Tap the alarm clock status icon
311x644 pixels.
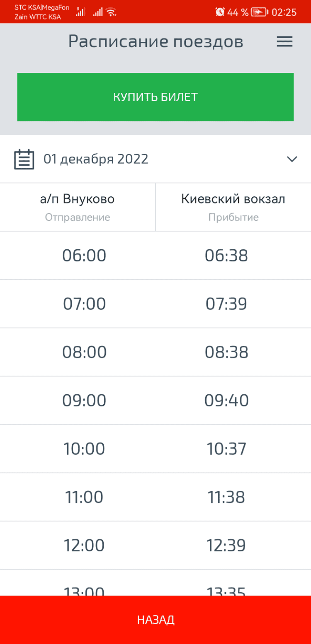tap(220, 12)
